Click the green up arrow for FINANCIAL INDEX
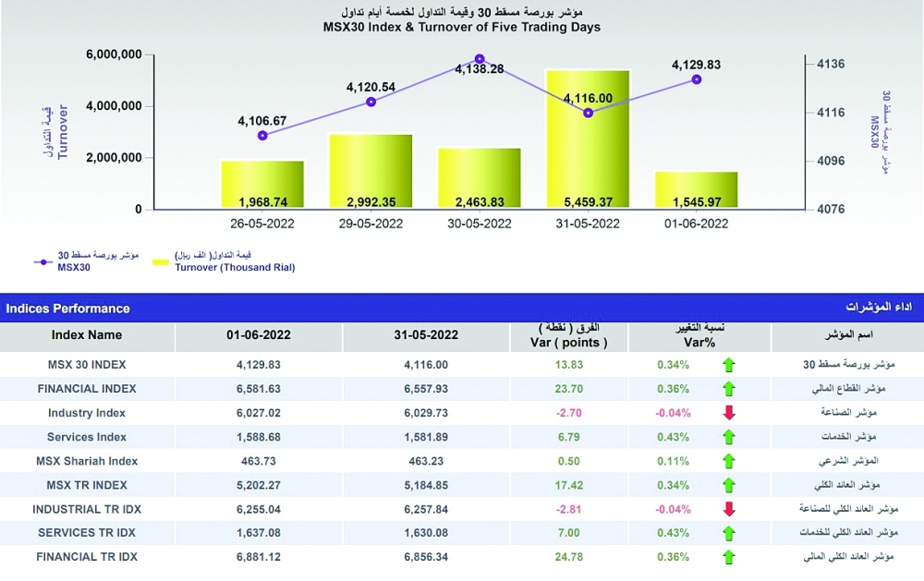The image size is (924, 581). pos(729,389)
